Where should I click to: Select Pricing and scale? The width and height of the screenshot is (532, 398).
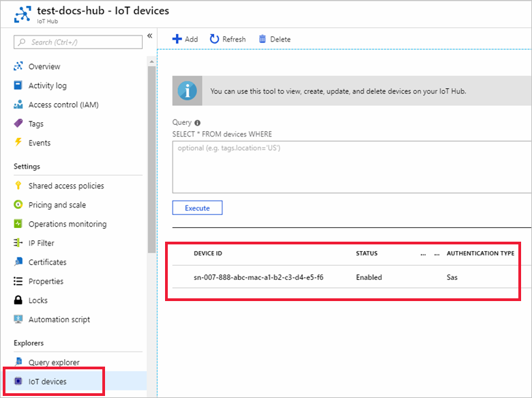click(57, 205)
